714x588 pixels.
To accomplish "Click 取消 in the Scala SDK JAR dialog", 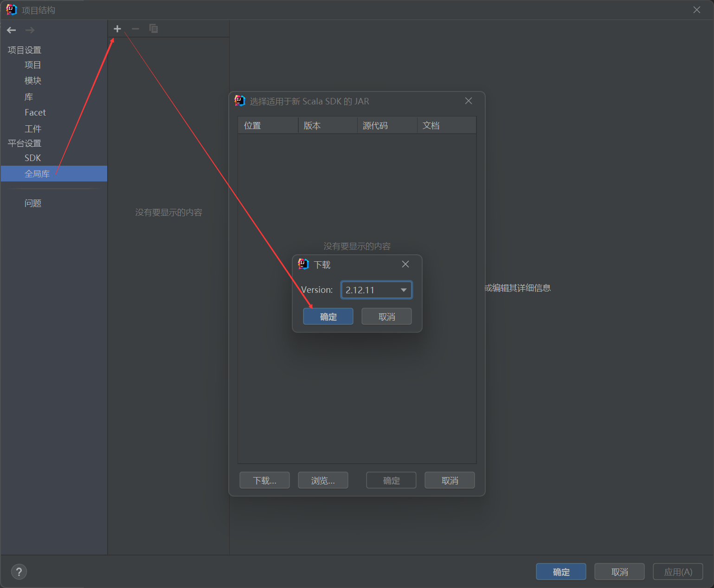I will [x=450, y=480].
